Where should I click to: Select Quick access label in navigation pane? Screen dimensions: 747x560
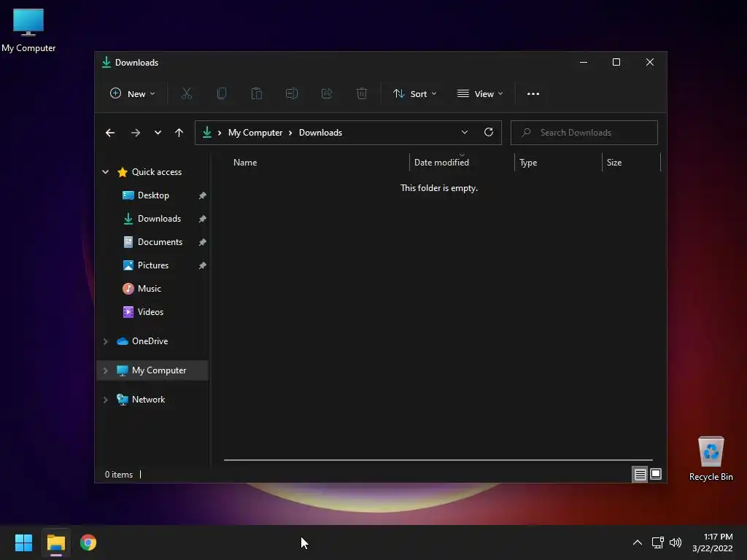[x=157, y=172]
